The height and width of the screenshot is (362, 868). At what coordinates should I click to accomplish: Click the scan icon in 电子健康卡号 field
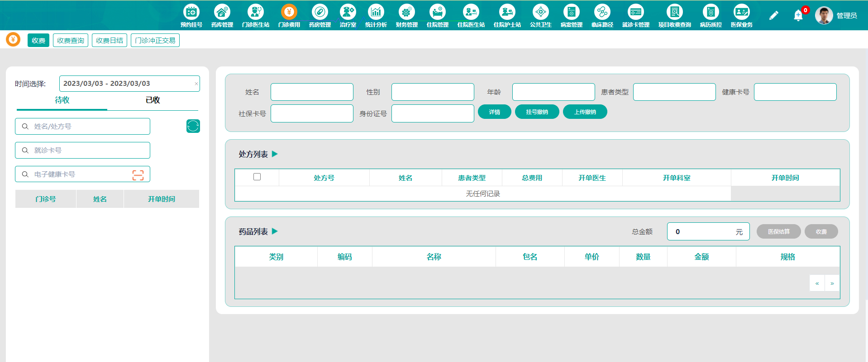[x=138, y=175]
